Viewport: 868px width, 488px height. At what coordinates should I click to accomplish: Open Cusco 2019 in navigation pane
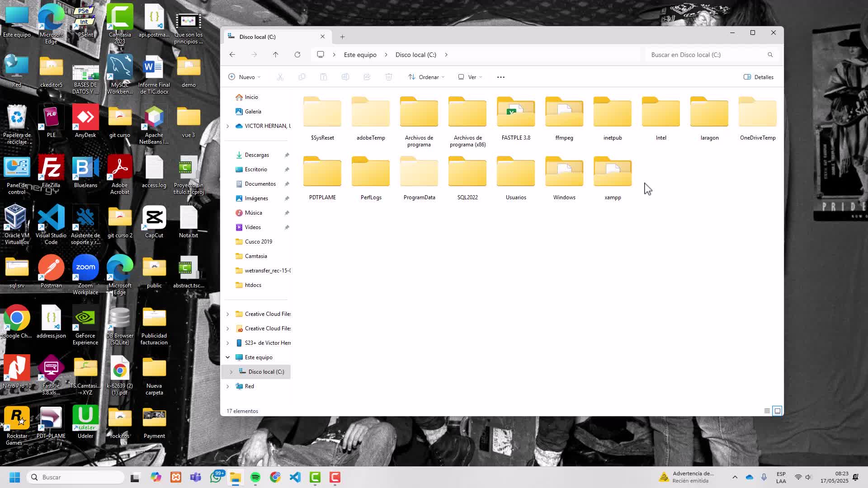point(258,242)
